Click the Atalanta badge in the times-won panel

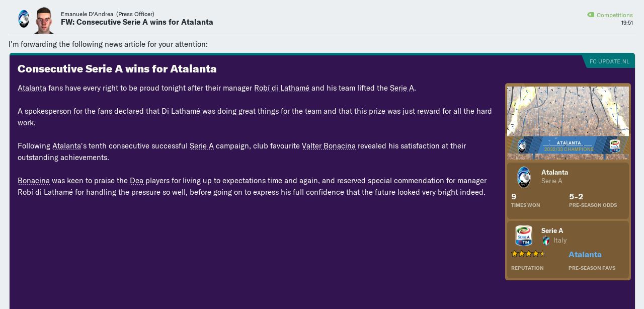[524, 177]
